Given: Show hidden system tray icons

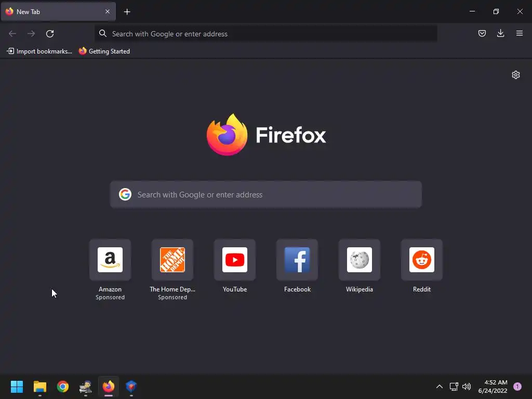Looking at the screenshot, I should tap(440, 387).
